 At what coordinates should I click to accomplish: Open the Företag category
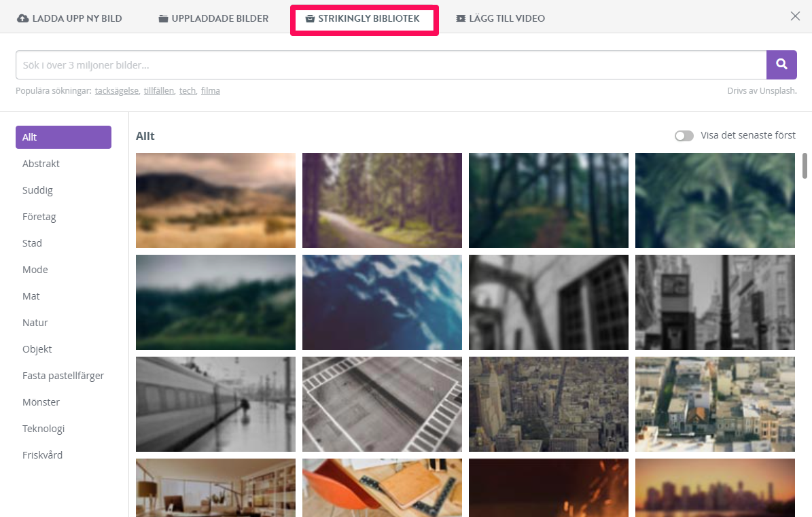click(39, 216)
